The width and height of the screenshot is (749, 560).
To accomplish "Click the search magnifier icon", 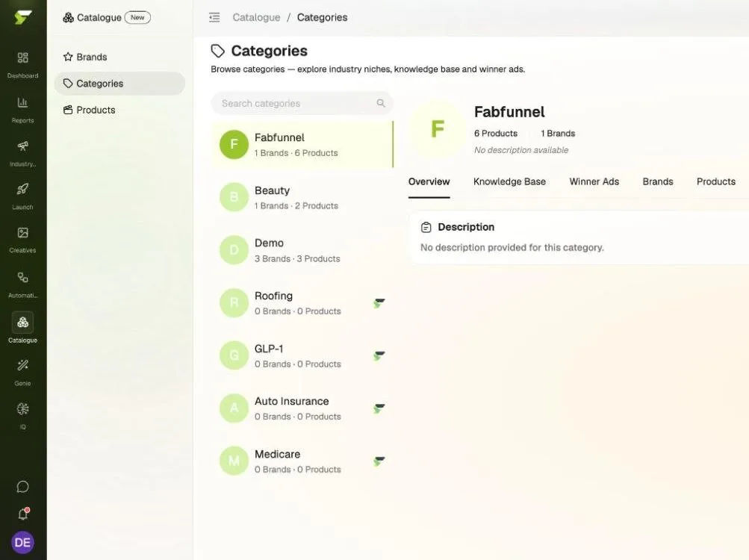I will coord(381,103).
